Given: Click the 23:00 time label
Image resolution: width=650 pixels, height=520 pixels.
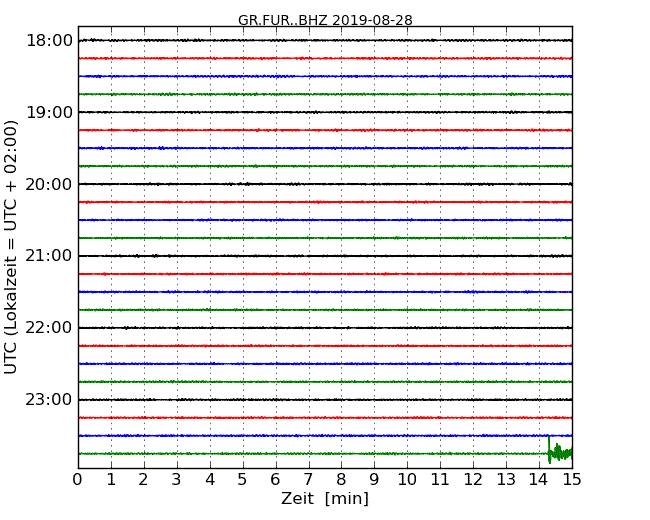Looking at the screenshot, I should pos(49,399).
